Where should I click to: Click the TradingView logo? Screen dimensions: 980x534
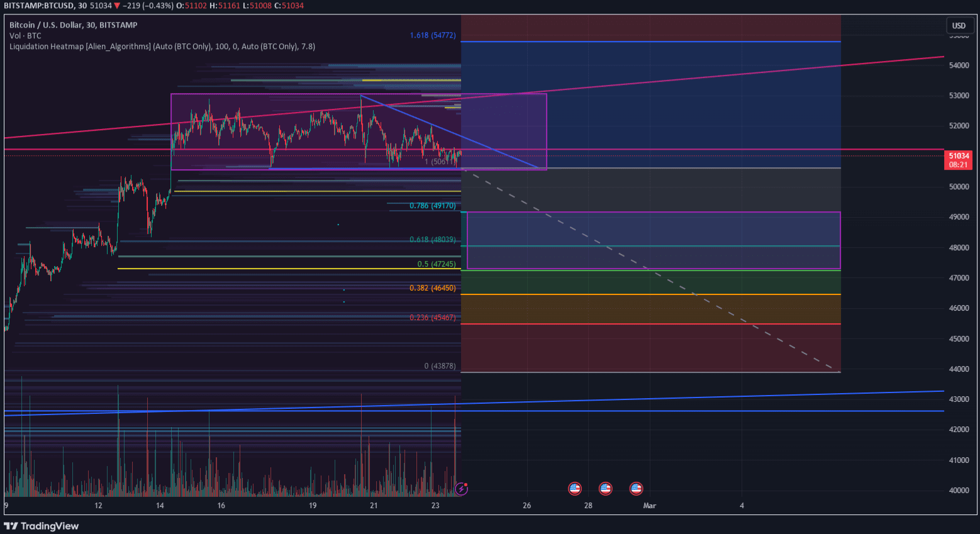(42, 526)
